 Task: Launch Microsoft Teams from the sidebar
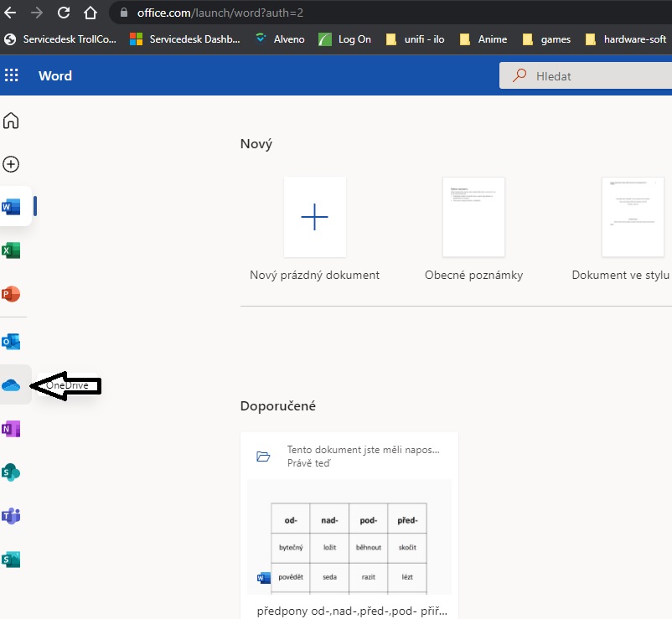[12, 516]
